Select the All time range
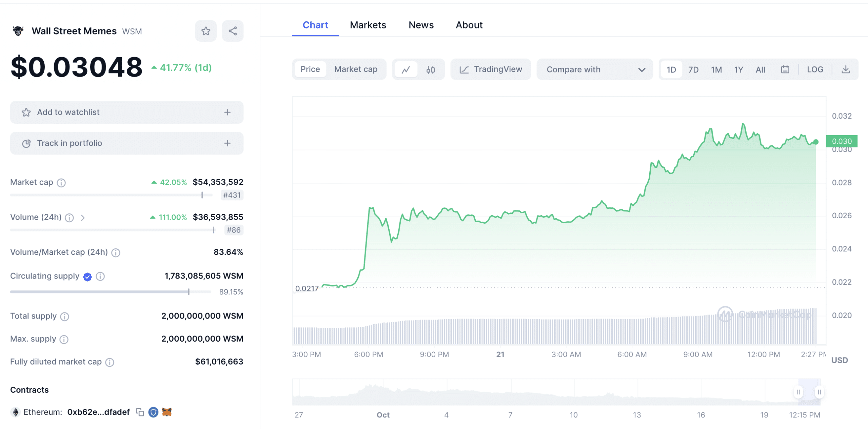 (x=760, y=69)
